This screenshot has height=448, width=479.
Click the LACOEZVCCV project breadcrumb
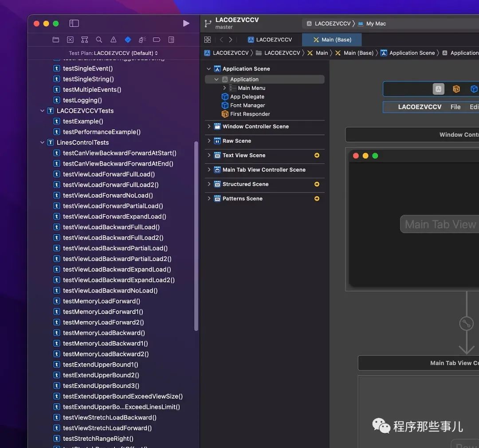pos(227,53)
